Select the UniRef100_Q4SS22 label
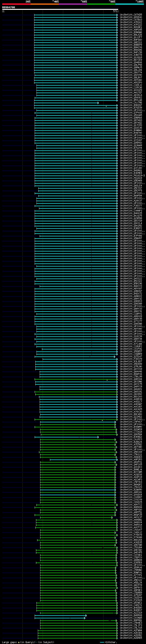Screen dimensions: 146x644 131,278
